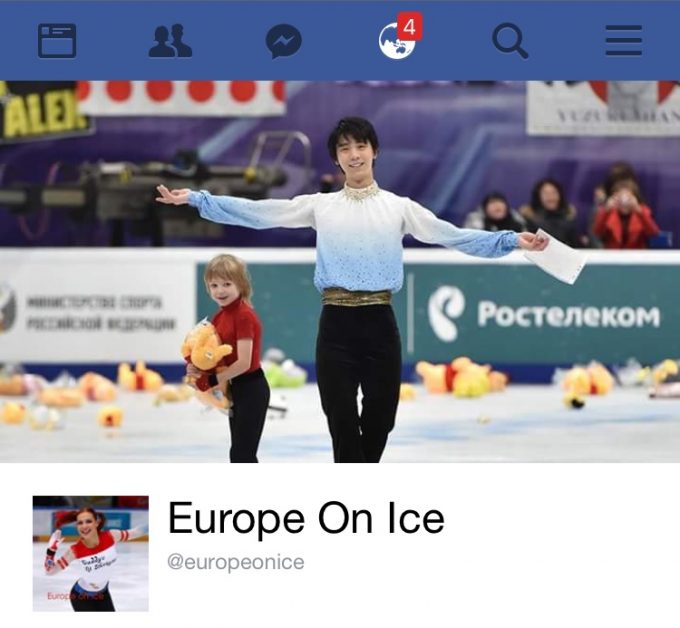Tap the paper in the skater's hand

point(556,257)
